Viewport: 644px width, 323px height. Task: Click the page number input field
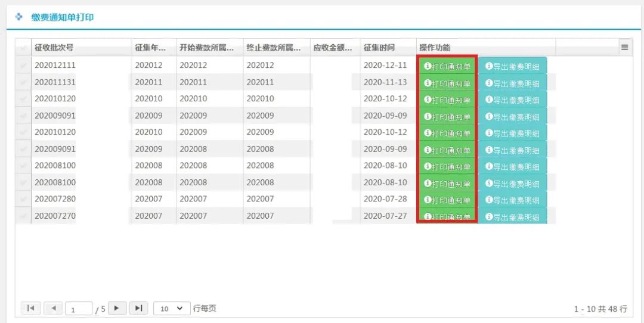pyautogui.click(x=79, y=309)
